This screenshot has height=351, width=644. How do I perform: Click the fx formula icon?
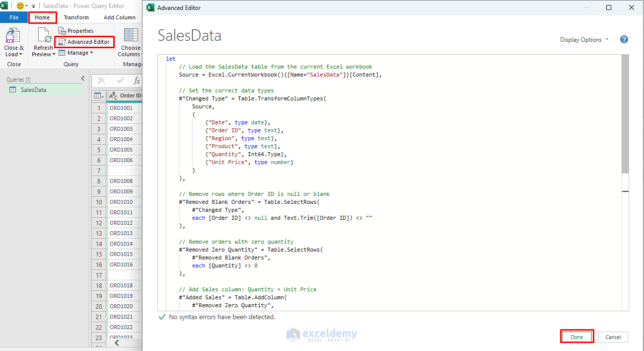point(137,81)
